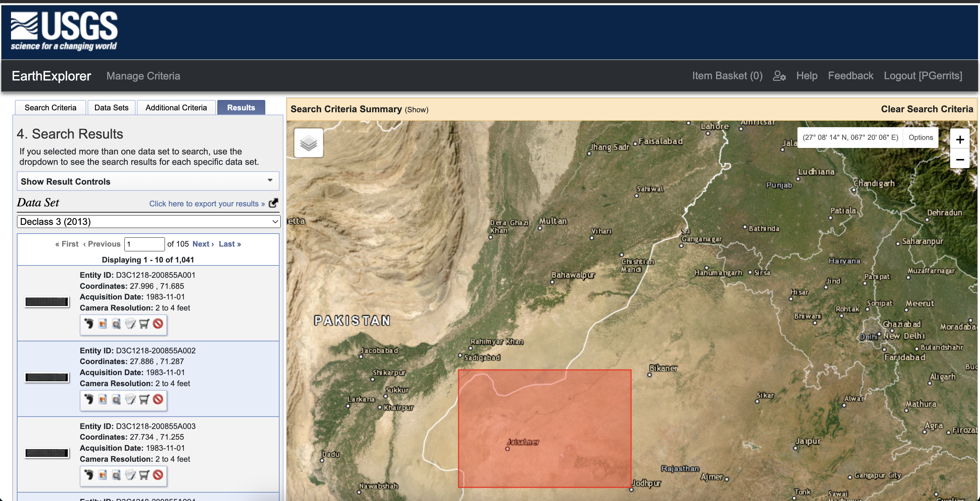The width and height of the screenshot is (980, 501).
Task: Zoom in on the map
Action: tap(960, 140)
